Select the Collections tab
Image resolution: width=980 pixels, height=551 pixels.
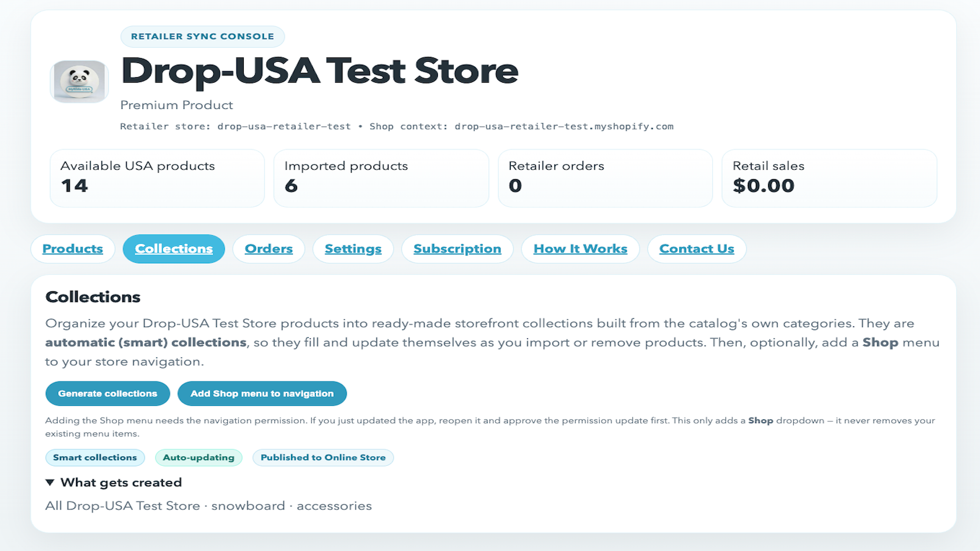coord(174,249)
